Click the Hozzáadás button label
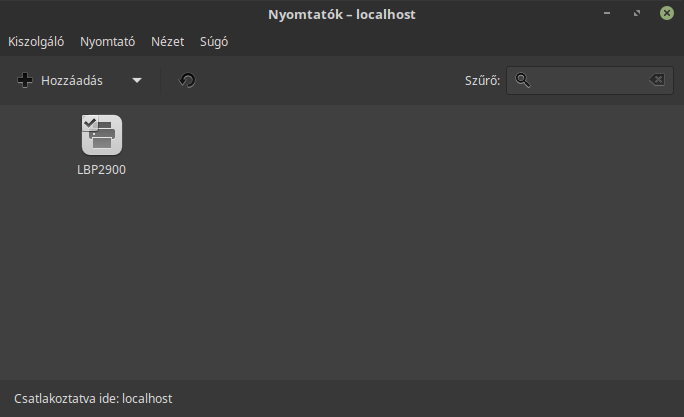The height and width of the screenshot is (417, 684). click(72, 81)
